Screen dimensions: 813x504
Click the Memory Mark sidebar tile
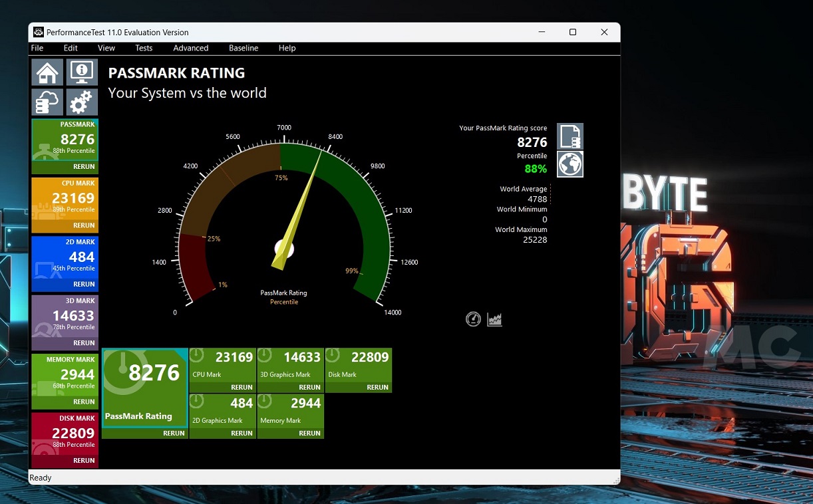tap(65, 376)
